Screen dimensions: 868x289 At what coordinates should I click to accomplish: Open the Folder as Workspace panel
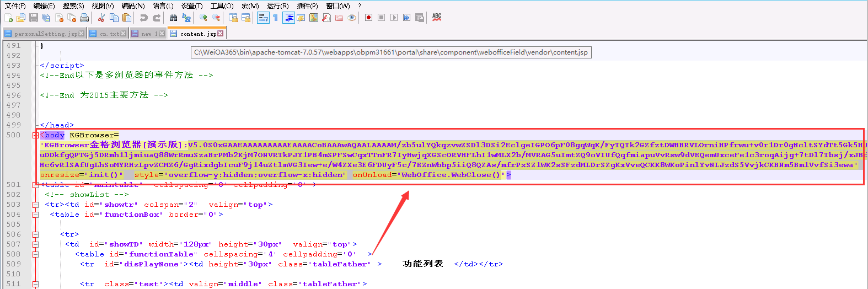(339, 18)
